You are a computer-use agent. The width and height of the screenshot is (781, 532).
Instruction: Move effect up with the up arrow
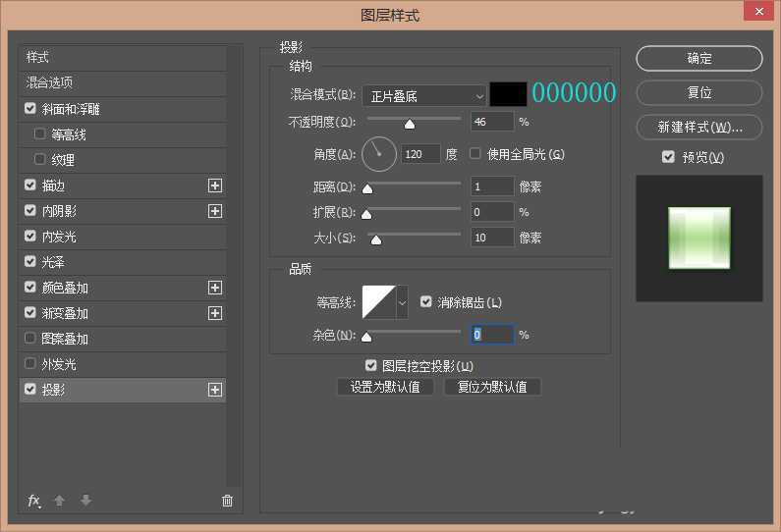coord(59,501)
